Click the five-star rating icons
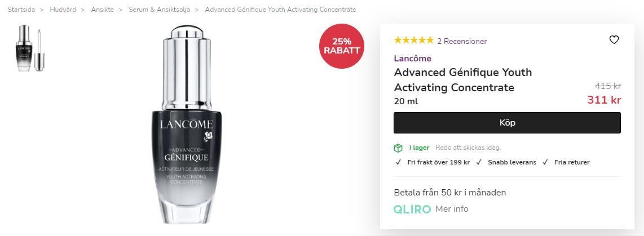This screenshot has width=644, height=236. 413,40
